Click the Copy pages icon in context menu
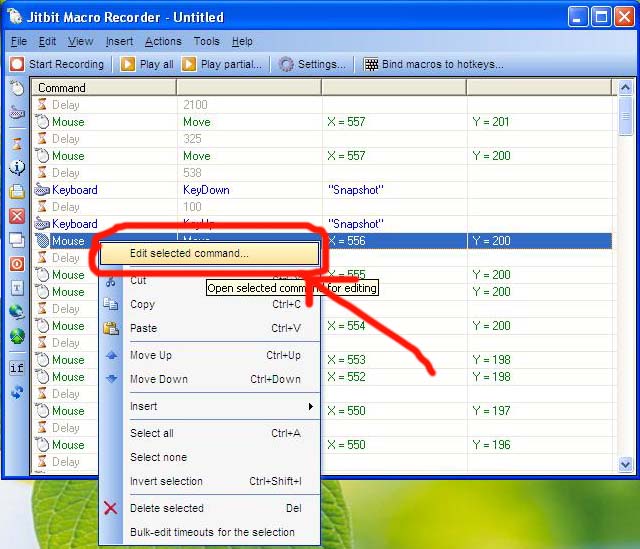 (x=111, y=304)
